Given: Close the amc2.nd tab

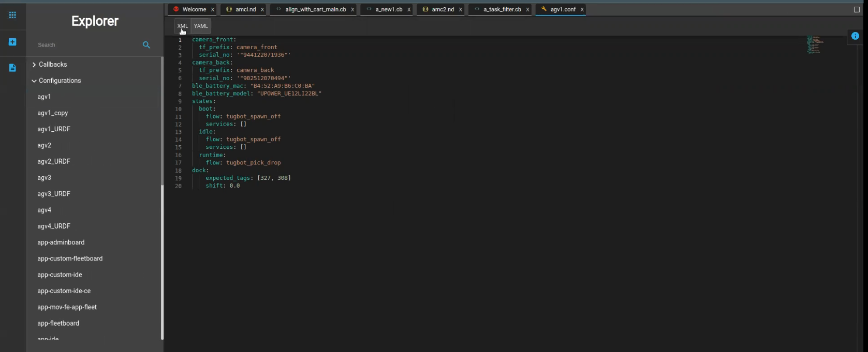Looking at the screenshot, I should (x=460, y=10).
